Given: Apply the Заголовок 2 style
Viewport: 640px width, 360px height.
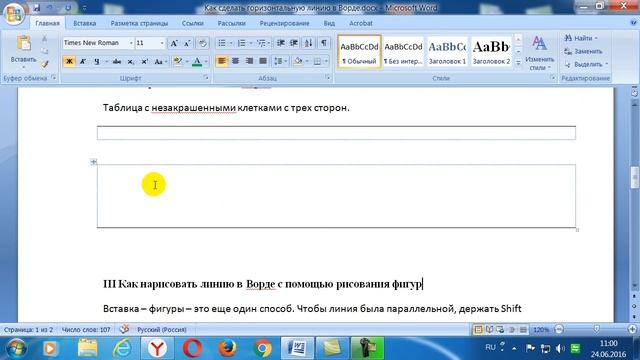Looking at the screenshot, I should 491,52.
